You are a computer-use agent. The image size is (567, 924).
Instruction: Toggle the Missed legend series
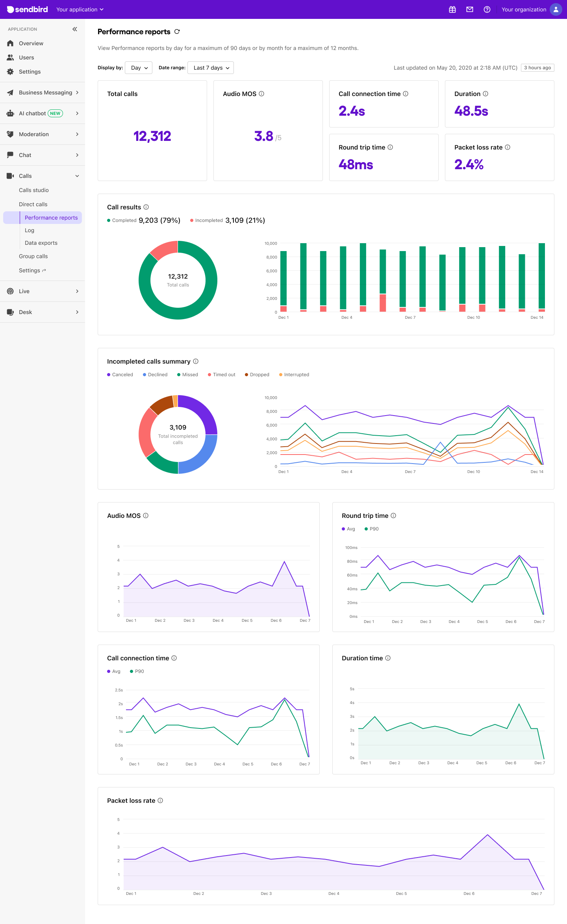pyautogui.click(x=187, y=375)
